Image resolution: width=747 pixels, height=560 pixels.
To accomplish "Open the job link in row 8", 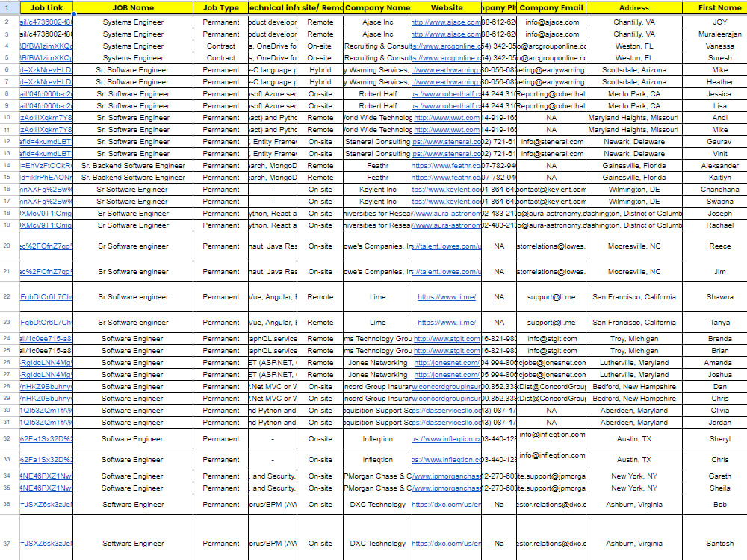I will pos(46,94).
